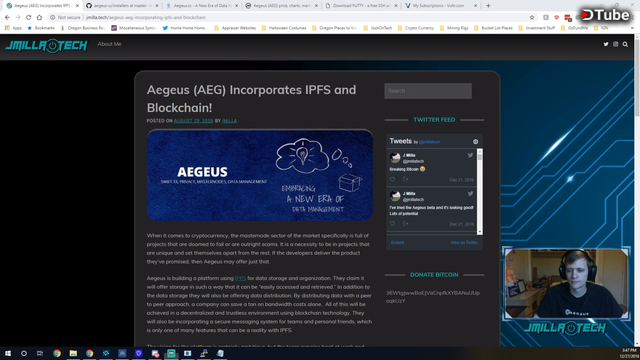Open the Bookmarks star item in the bookmarks bar
Viewport: 640px width, 360px height.
point(41,28)
